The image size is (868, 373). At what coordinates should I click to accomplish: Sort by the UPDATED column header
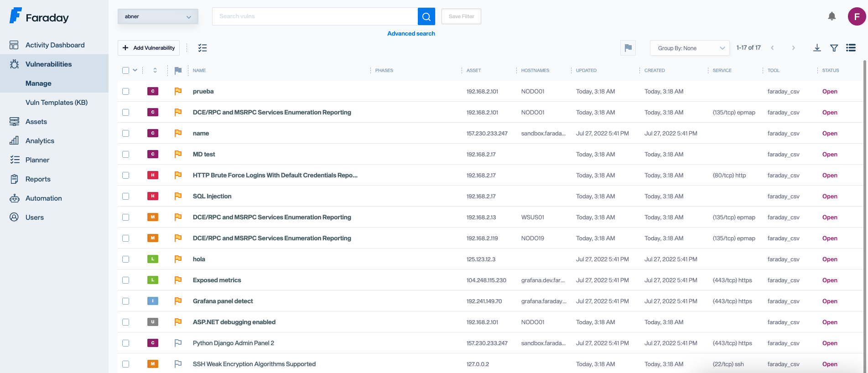(x=586, y=70)
